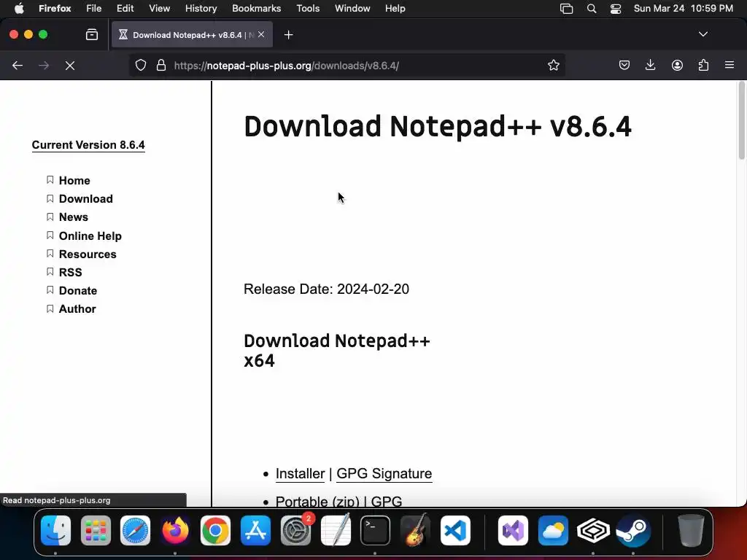Viewport: 747px width, 560px height.
Task: Close the Download Notepad++ v8.6.4 tab
Action: (261, 34)
